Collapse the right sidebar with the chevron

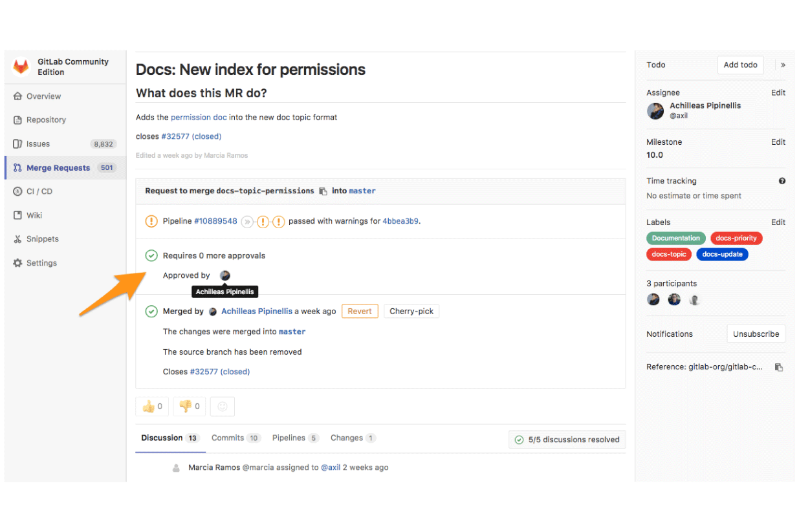[783, 65]
